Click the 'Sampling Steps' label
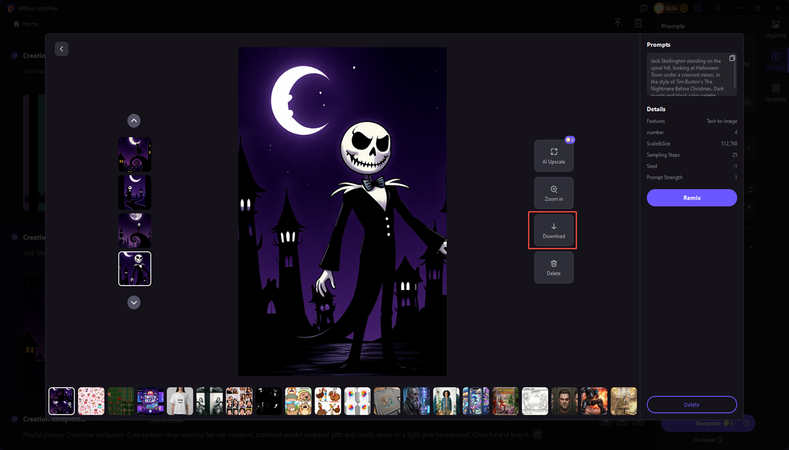The width and height of the screenshot is (789, 450). point(663,155)
